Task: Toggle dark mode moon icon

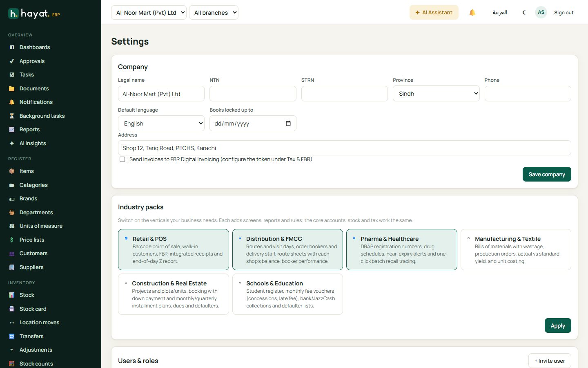Action: coord(524,13)
